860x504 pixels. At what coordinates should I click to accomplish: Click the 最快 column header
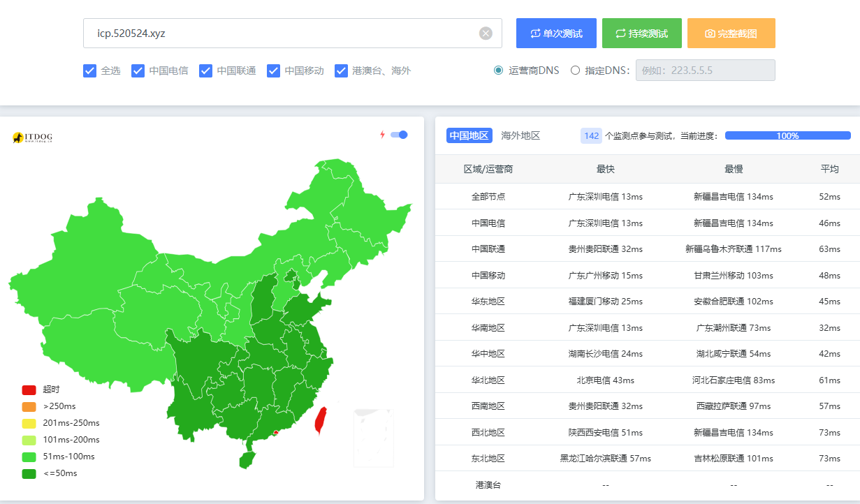(606, 169)
